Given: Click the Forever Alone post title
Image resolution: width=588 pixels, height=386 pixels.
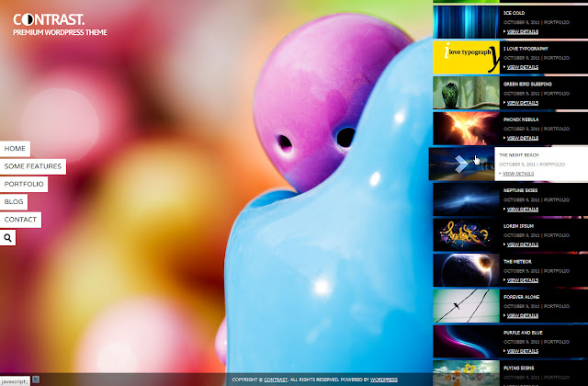Looking at the screenshot, I should 521,297.
